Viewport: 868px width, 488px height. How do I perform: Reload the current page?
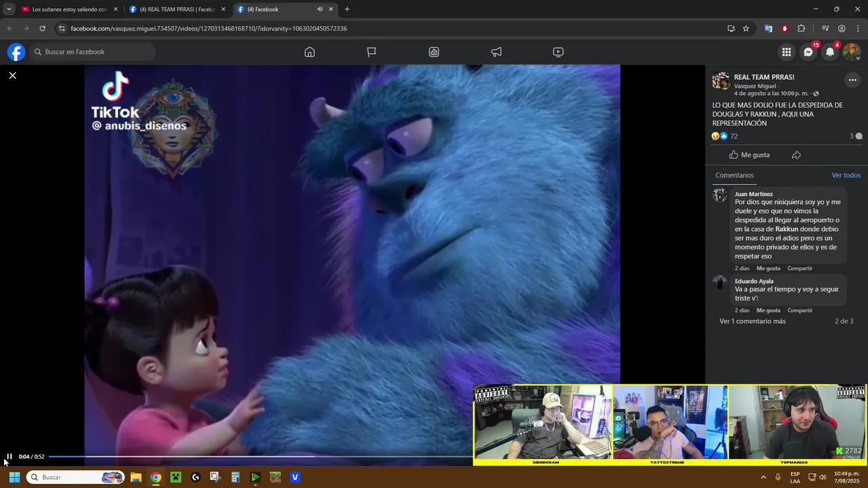tap(42, 28)
